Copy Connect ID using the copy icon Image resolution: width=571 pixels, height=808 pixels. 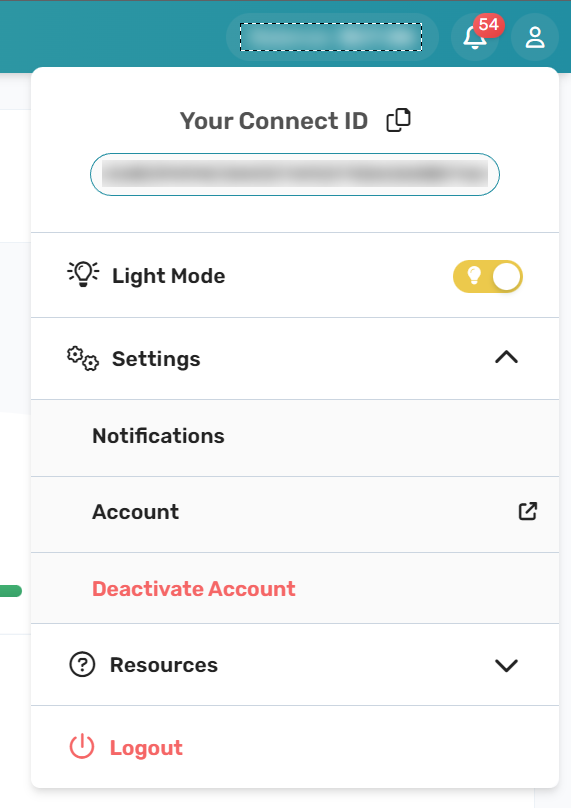pyautogui.click(x=398, y=120)
